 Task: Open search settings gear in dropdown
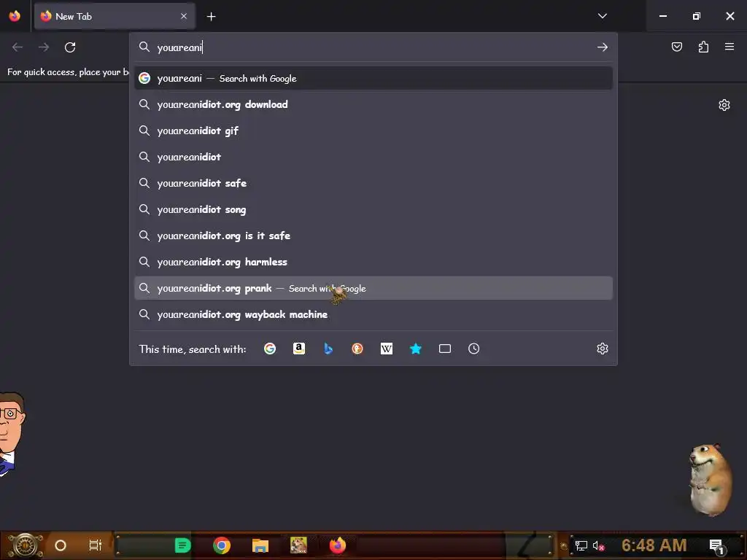(602, 349)
